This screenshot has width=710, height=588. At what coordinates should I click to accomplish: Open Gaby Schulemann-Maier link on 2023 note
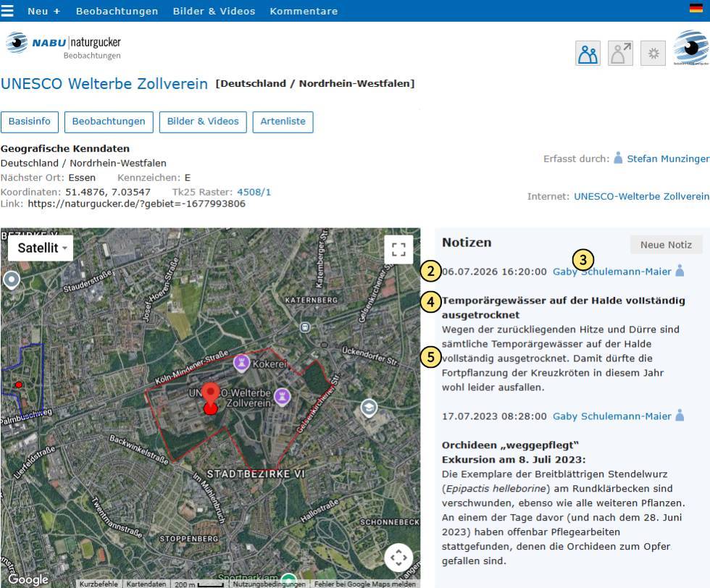point(612,416)
